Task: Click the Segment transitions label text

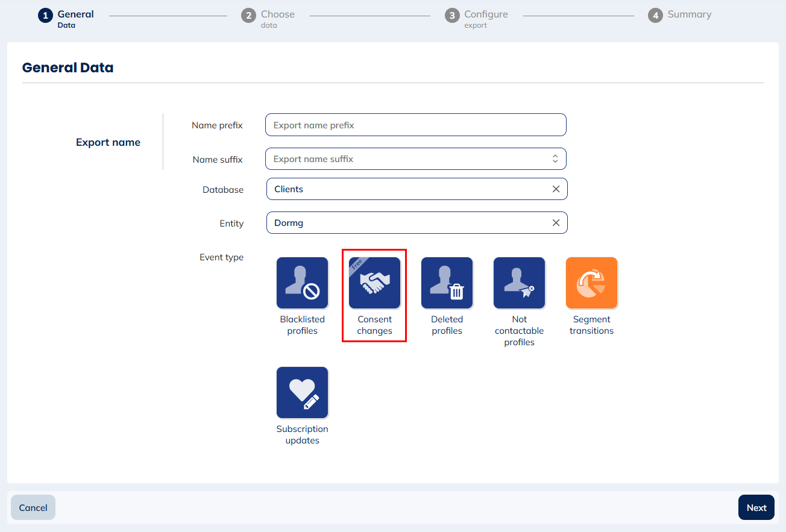Action: point(591,325)
